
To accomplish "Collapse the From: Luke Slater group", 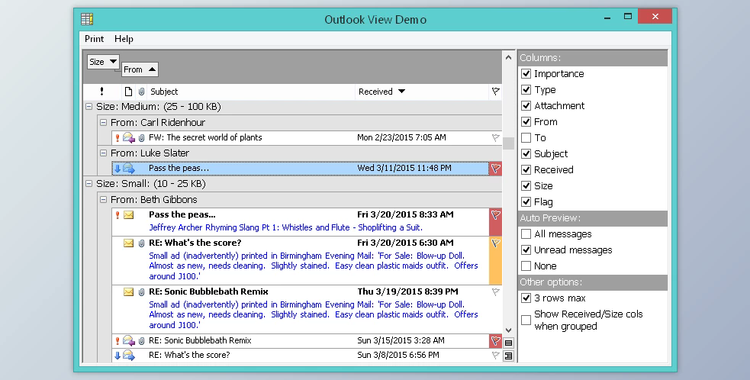I will pyautogui.click(x=103, y=153).
